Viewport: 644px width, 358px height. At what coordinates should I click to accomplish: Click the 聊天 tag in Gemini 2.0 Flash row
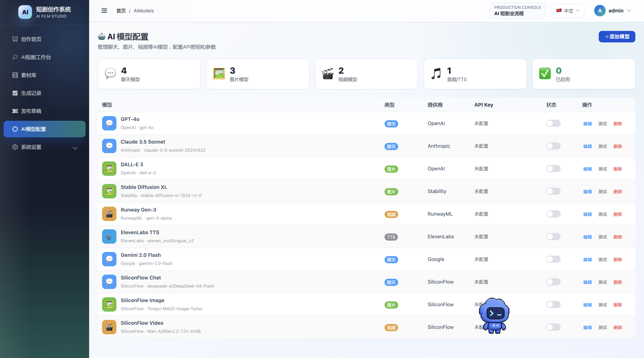(x=391, y=260)
